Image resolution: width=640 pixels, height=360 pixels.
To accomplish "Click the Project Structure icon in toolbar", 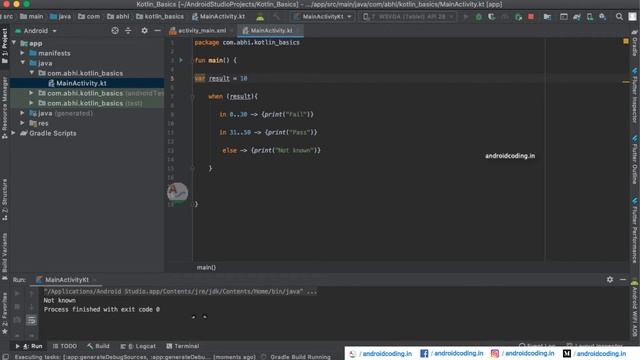I will (547, 17).
